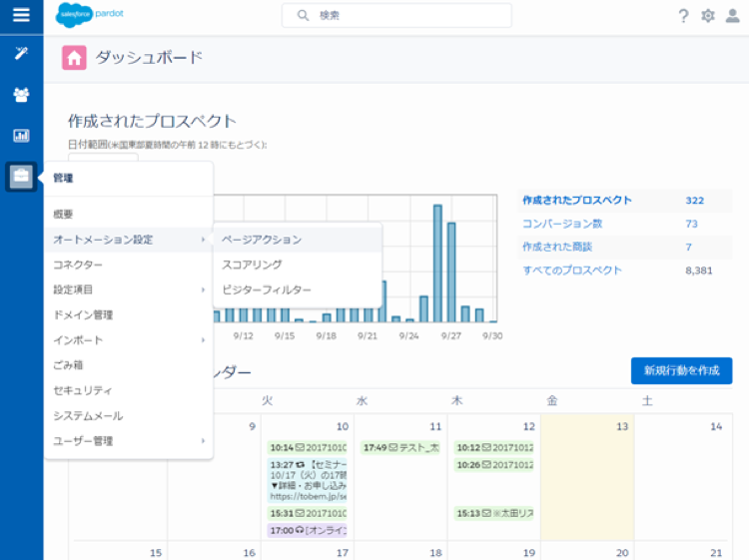
Task: Choose ページアクション in the submenu
Action: pyautogui.click(x=298, y=240)
